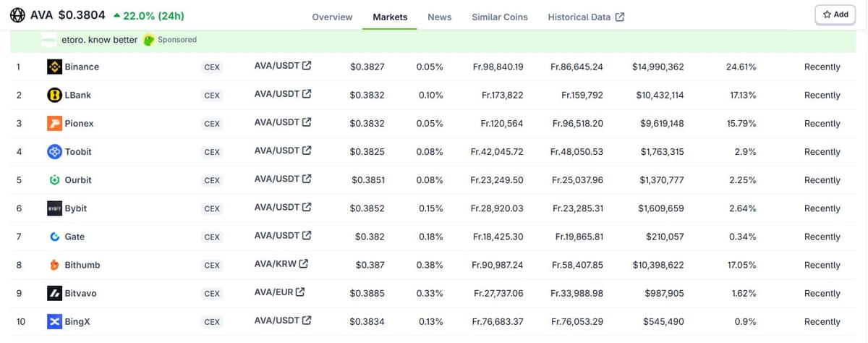Click the CEX badge in BingX row
This screenshot has height=343, width=868.
pos(212,322)
